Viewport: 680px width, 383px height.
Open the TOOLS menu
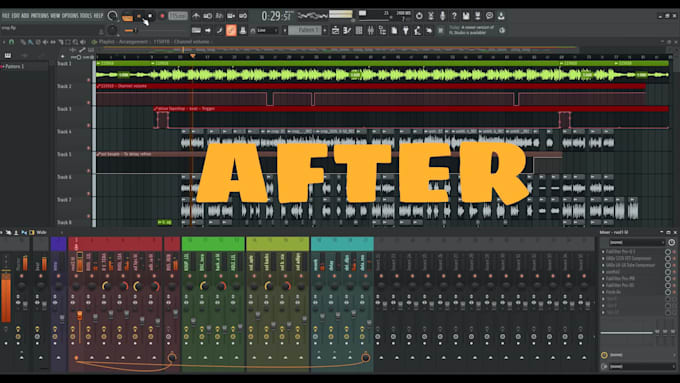click(86, 16)
